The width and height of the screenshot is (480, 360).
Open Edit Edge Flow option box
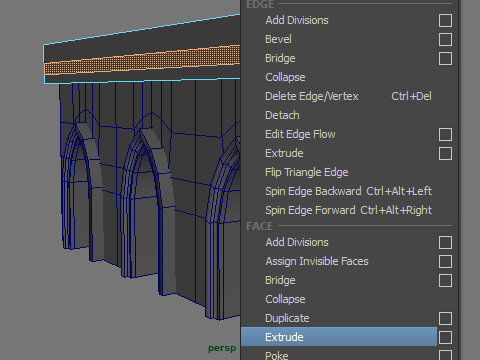tap(445, 134)
